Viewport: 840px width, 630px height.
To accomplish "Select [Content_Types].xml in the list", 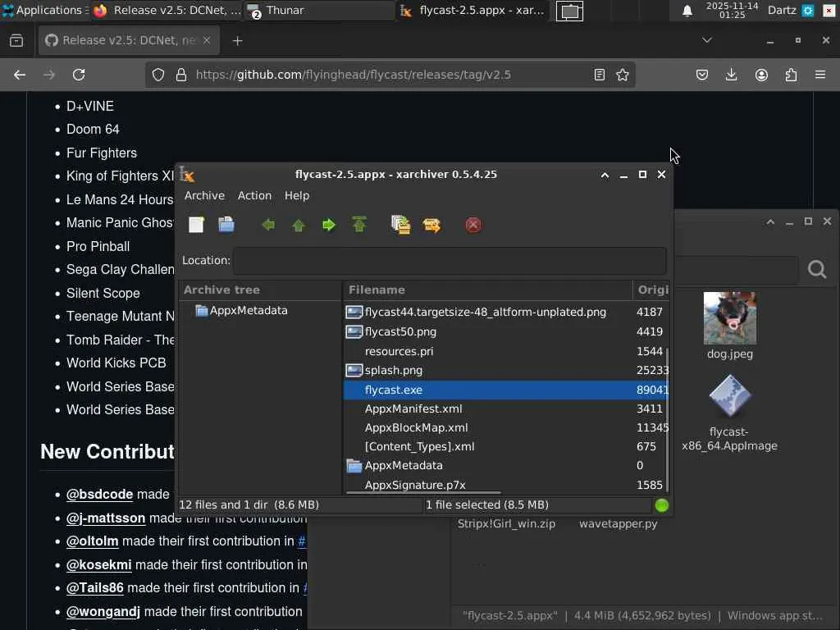I will click(505, 446).
